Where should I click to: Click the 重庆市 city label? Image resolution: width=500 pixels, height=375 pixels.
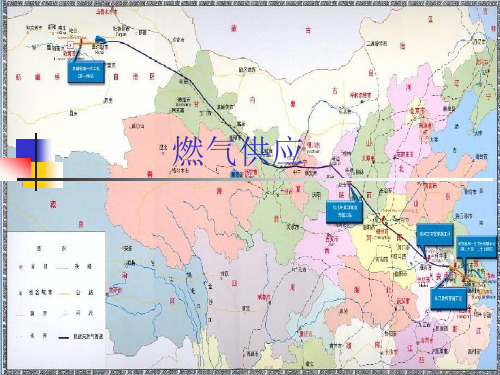point(305,334)
